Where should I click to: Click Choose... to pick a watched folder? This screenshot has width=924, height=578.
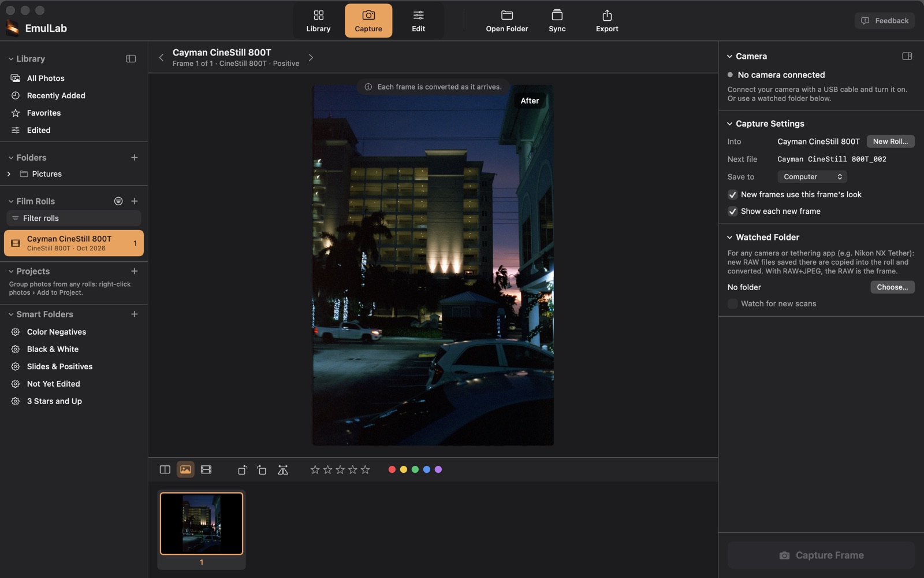(892, 287)
